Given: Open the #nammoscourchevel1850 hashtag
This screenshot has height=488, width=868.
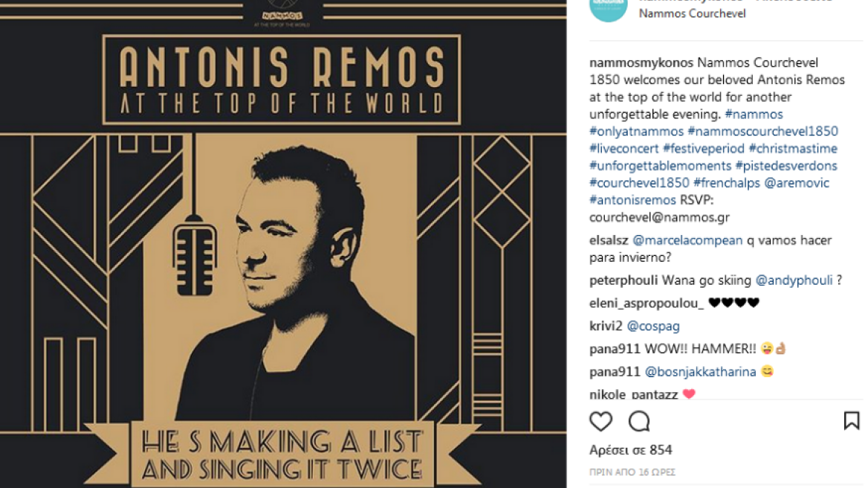Looking at the screenshot, I should [x=762, y=131].
